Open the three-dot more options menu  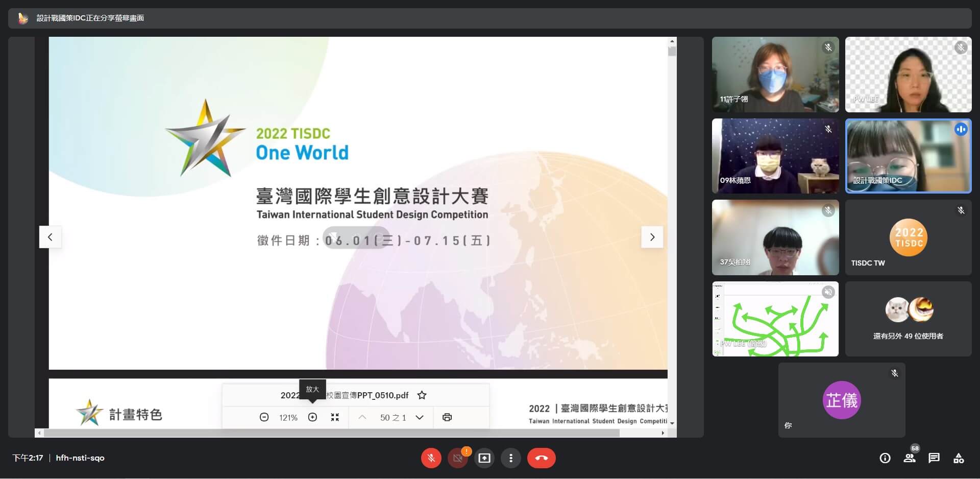pos(510,458)
